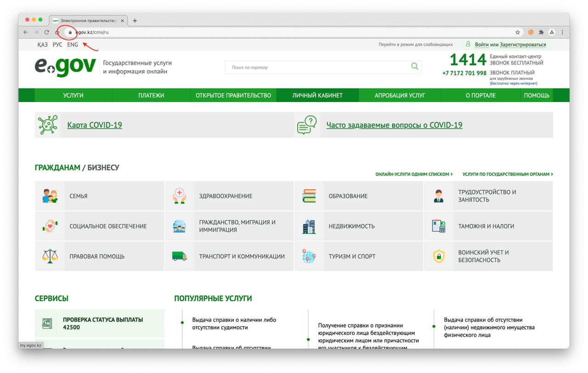Click the home icon in browser toolbar
Screen dimensions: 588x373
pos(57,32)
